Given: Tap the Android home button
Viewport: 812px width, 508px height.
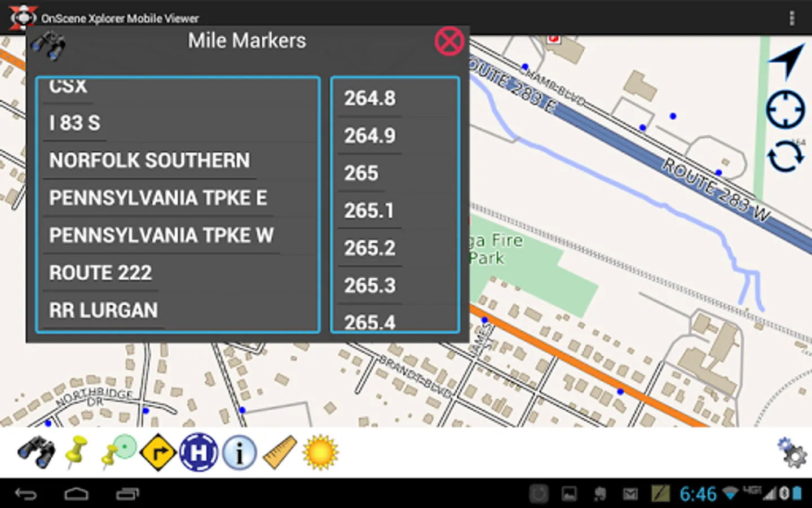Looking at the screenshot, I should [x=76, y=494].
